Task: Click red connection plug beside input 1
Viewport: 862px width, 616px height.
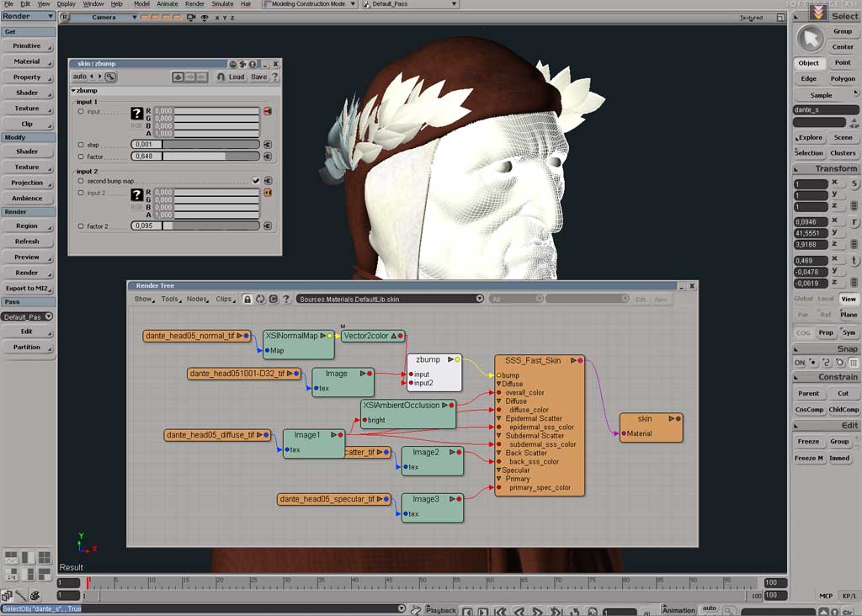Action: (268, 111)
